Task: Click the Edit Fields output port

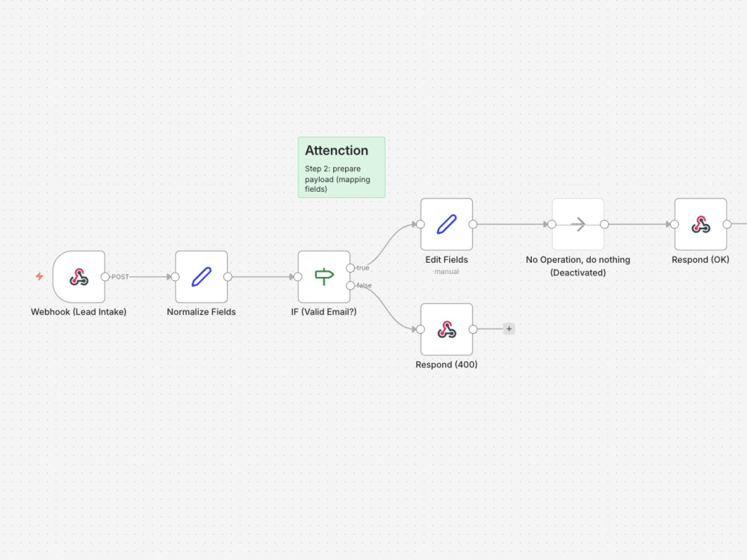Action: click(x=473, y=224)
